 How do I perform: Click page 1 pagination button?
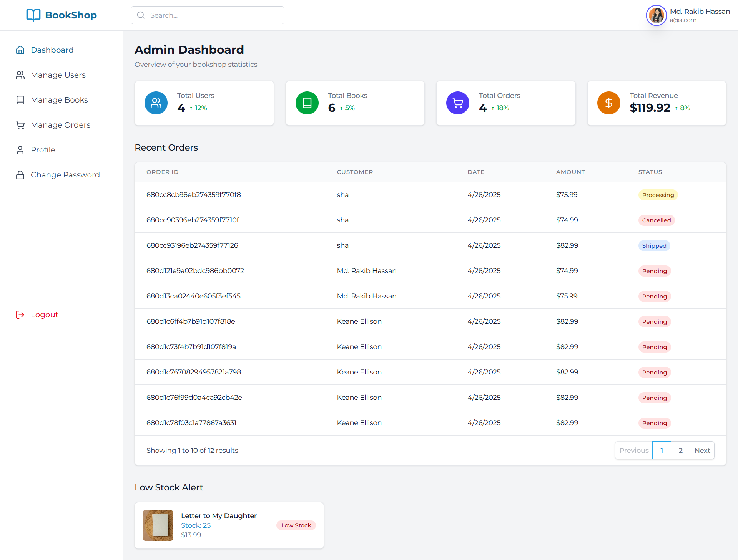[x=662, y=451]
